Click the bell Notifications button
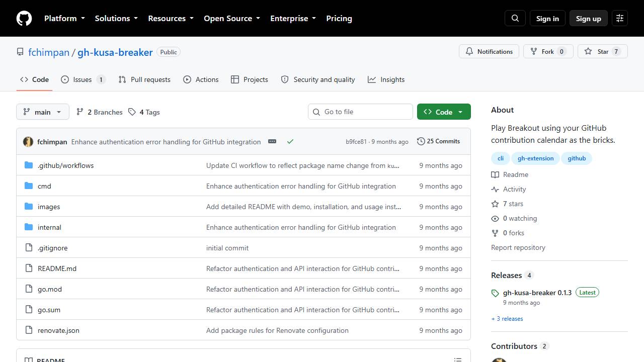The height and width of the screenshot is (362, 644). (489, 51)
